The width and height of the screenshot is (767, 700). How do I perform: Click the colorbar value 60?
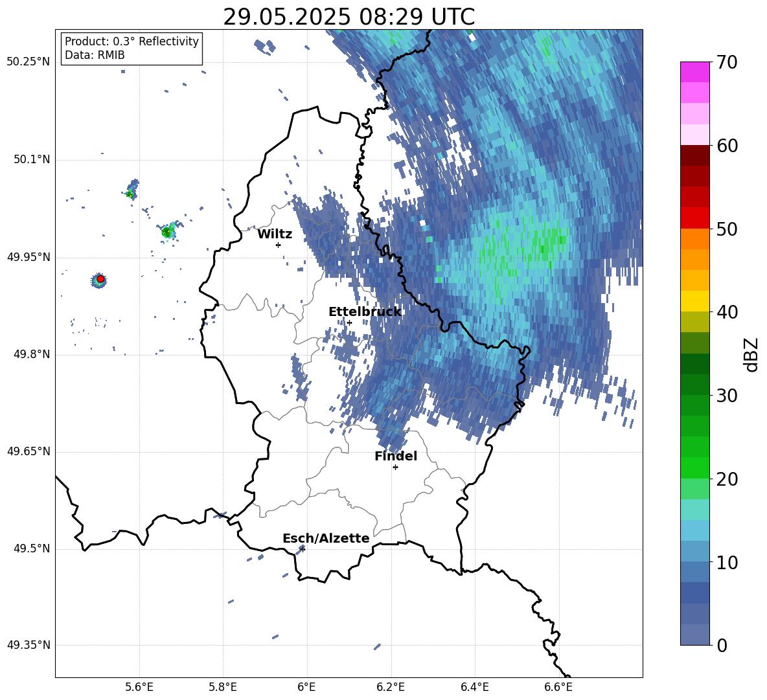pos(727,146)
